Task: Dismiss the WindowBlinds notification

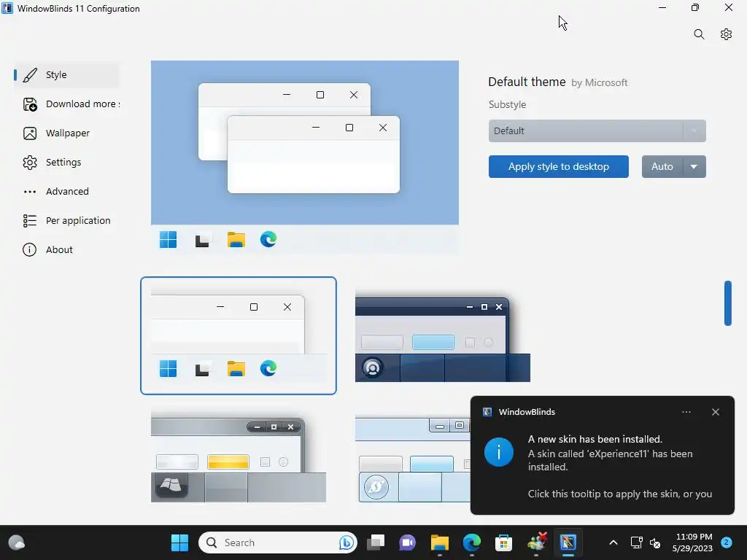Action: point(716,412)
